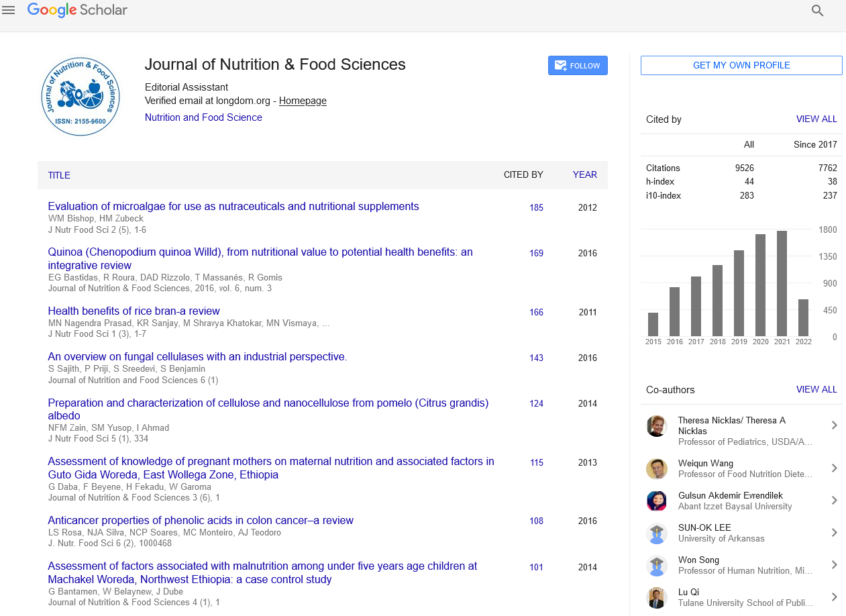Open the journal Homepage link
846x616 pixels.
click(x=303, y=101)
